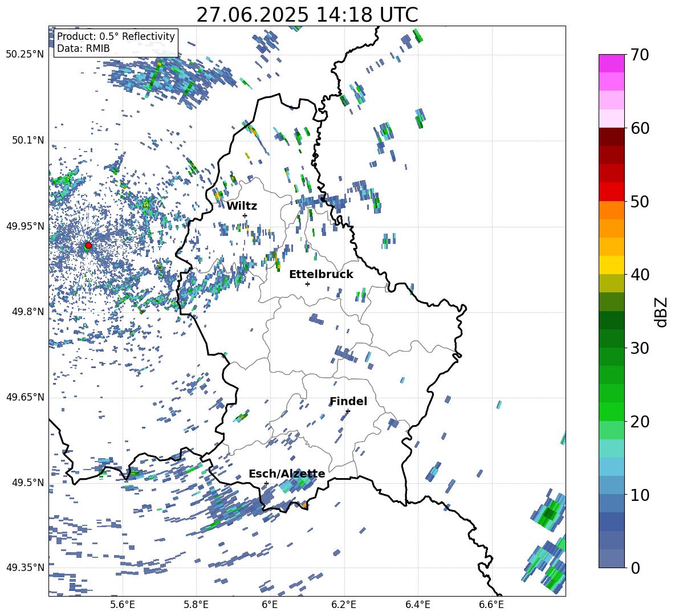This screenshot has height=616, width=675.
Task: Select the Wiltz city label
Action: click(x=242, y=206)
